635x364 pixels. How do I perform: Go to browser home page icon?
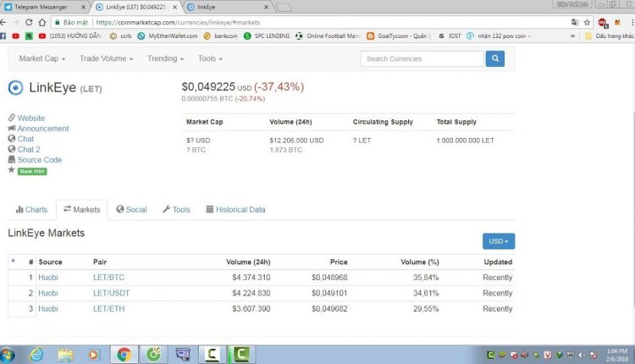point(42,22)
